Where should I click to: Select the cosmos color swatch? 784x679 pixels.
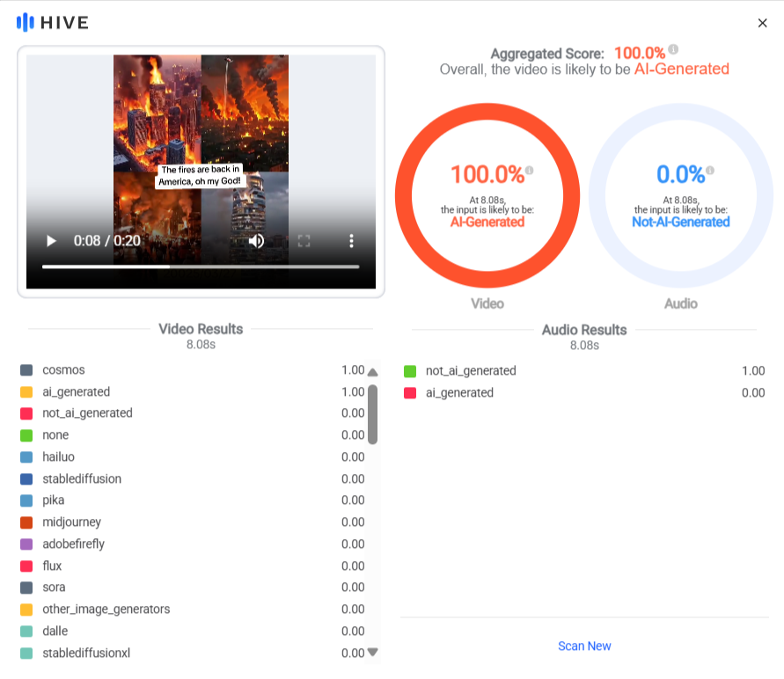(26, 370)
